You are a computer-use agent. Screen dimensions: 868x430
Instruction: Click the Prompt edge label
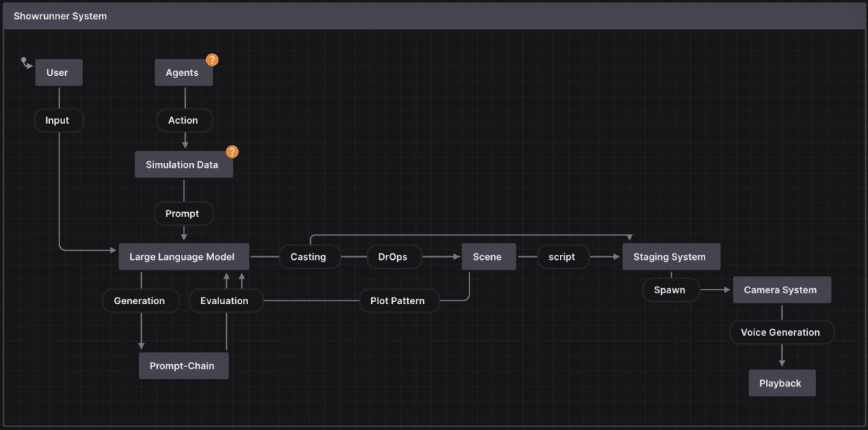(184, 214)
